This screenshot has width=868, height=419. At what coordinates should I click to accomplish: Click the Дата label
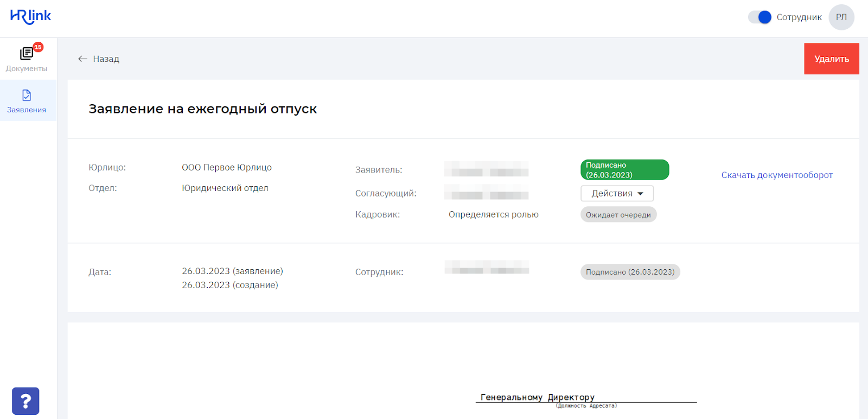pyautogui.click(x=100, y=272)
